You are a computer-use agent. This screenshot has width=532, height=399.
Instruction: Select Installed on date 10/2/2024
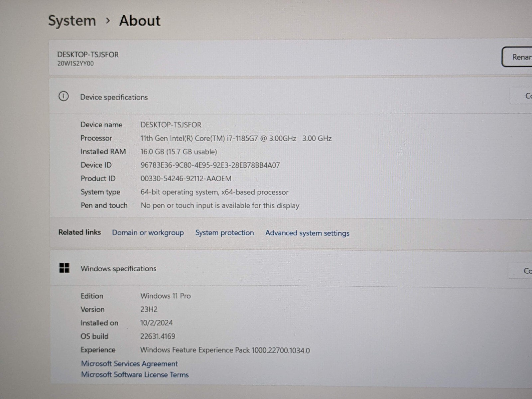point(156,323)
